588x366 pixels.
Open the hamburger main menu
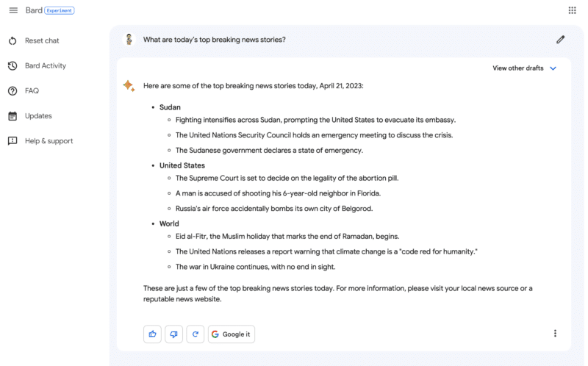12,10
